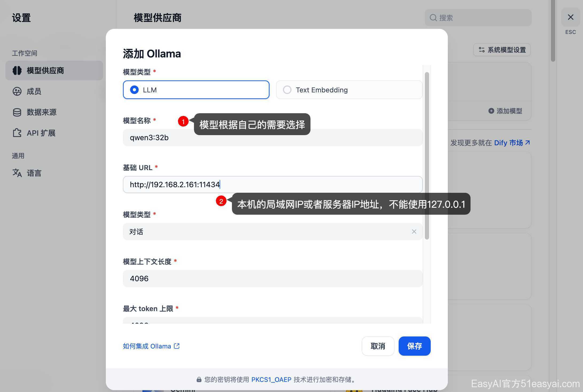This screenshot has width=583, height=392.
Task: Open the Dify 市场 link
Action: point(512,143)
